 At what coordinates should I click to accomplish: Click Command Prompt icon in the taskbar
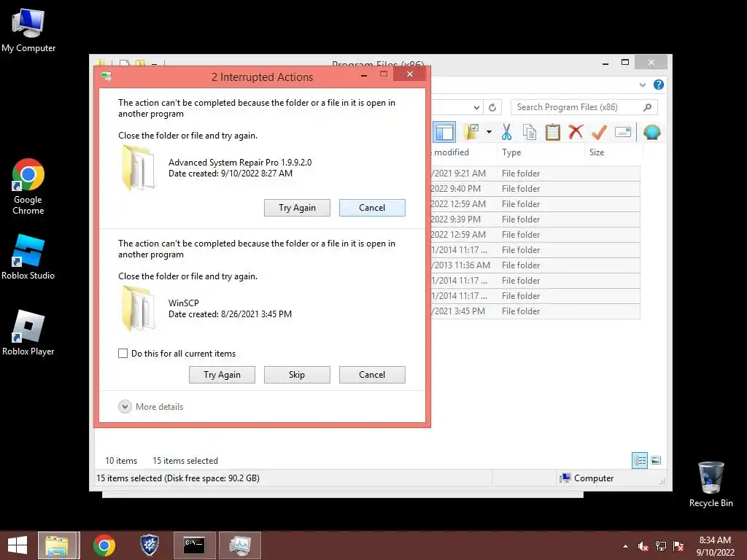[x=194, y=545]
